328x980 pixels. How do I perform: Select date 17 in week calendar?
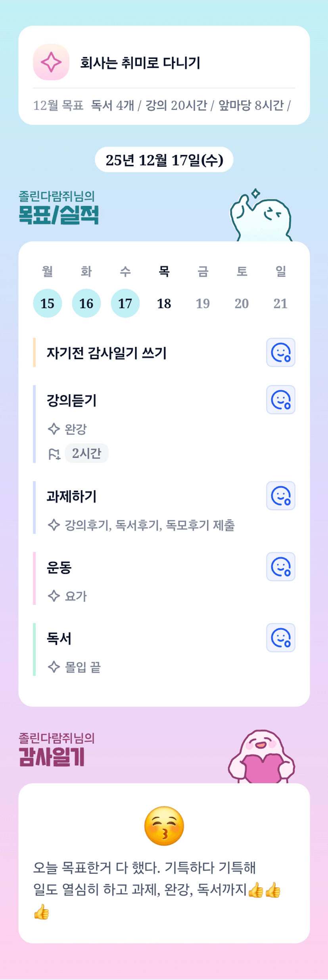[125, 303]
